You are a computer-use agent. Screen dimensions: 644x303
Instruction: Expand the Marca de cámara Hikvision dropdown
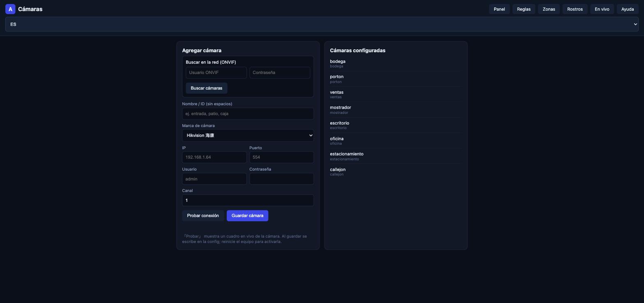[x=248, y=135]
